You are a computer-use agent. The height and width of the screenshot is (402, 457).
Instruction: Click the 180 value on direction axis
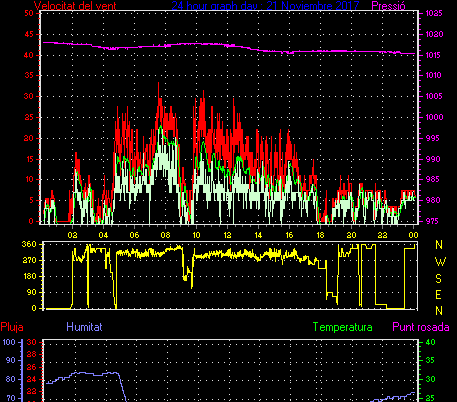(29, 276)
